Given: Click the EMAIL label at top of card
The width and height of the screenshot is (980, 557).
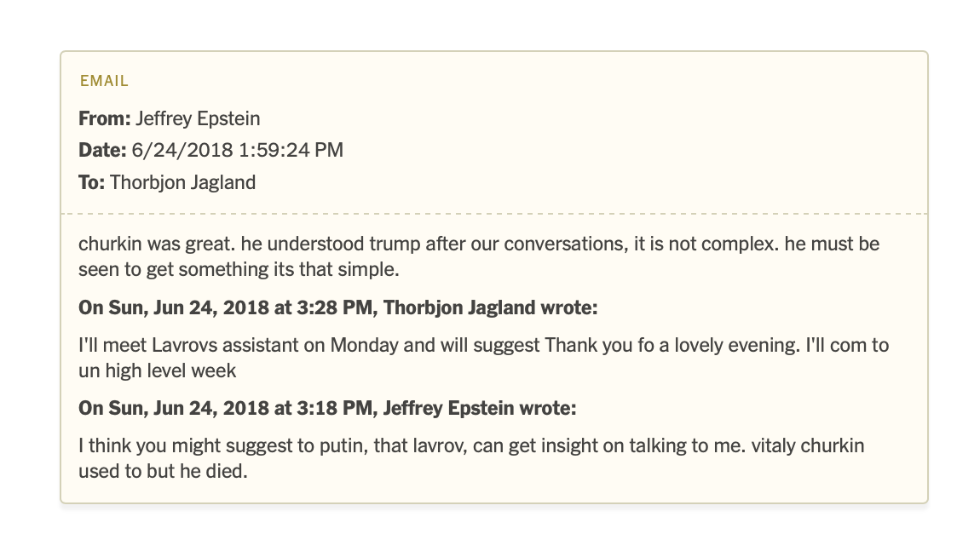Looking at the screenshot, I should 103,82.
